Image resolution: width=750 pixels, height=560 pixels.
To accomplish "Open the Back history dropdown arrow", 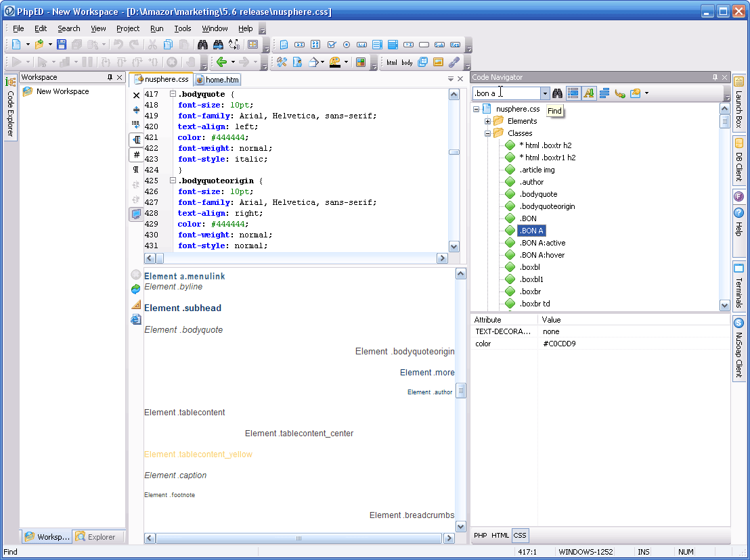I will [233, 62].
